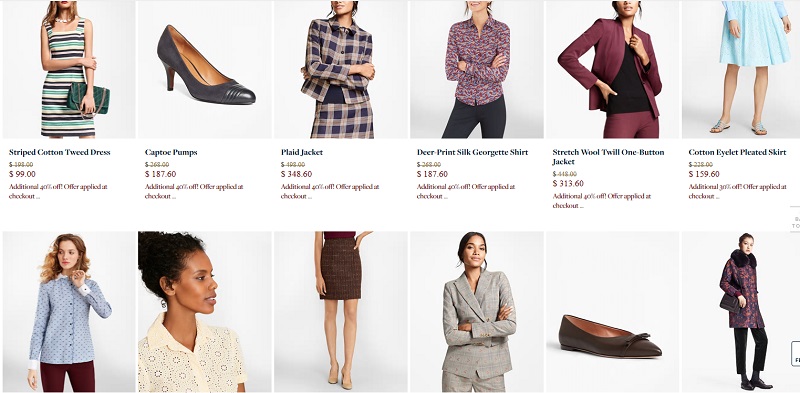This screenshot has width=800, height=393.
Task: View the brown tweed pencil skirt image
Action: (340, 312)
